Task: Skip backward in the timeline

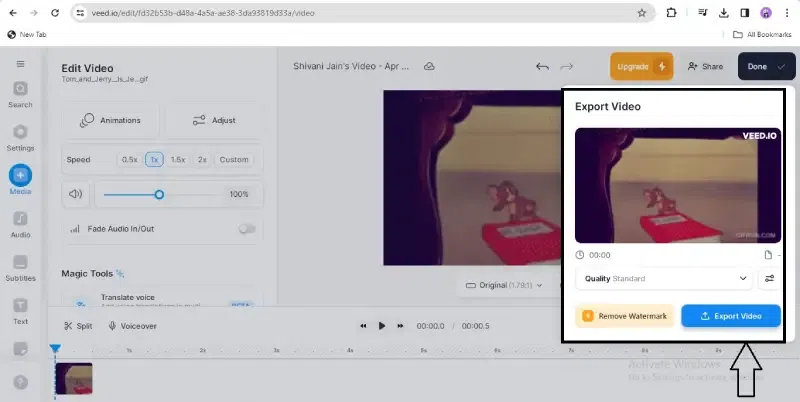Action: coord(363,326)
